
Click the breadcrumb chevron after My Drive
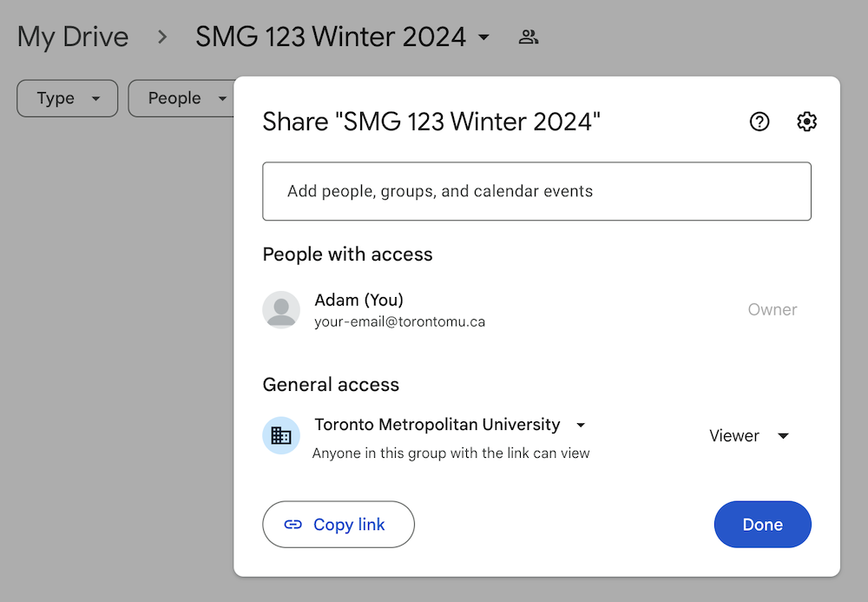coord(162,37)
